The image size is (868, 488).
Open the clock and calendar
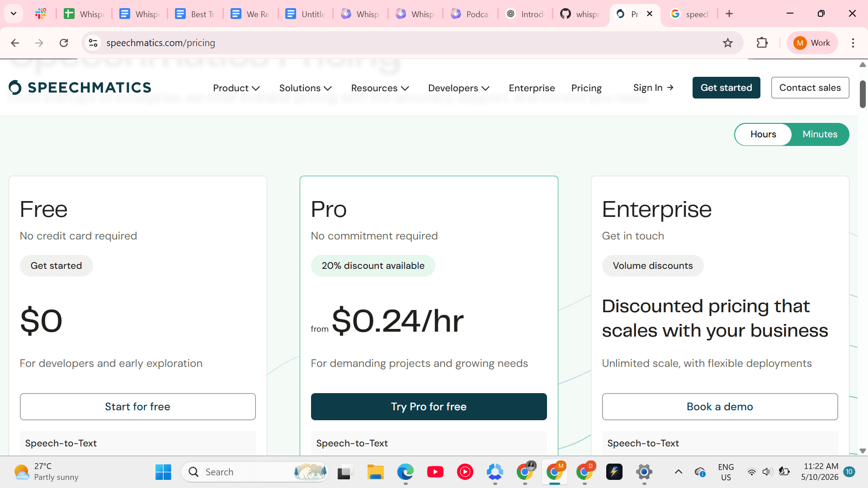(820, 472)
